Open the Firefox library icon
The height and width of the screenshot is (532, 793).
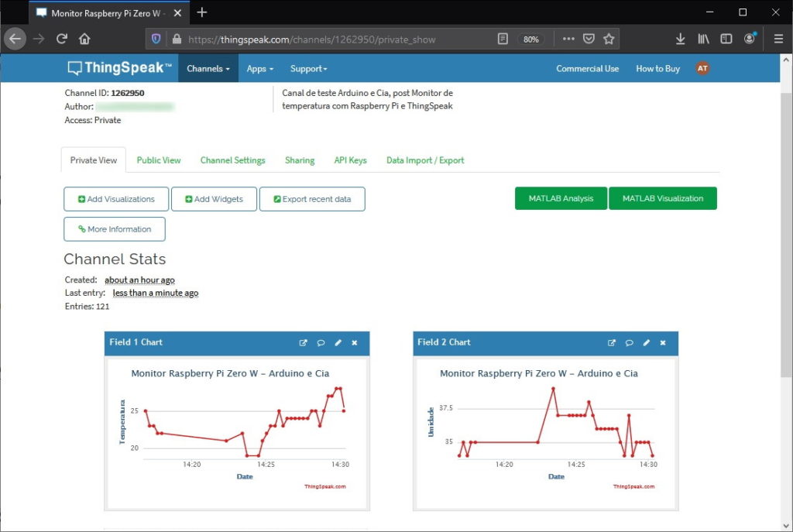coord(703,39)
